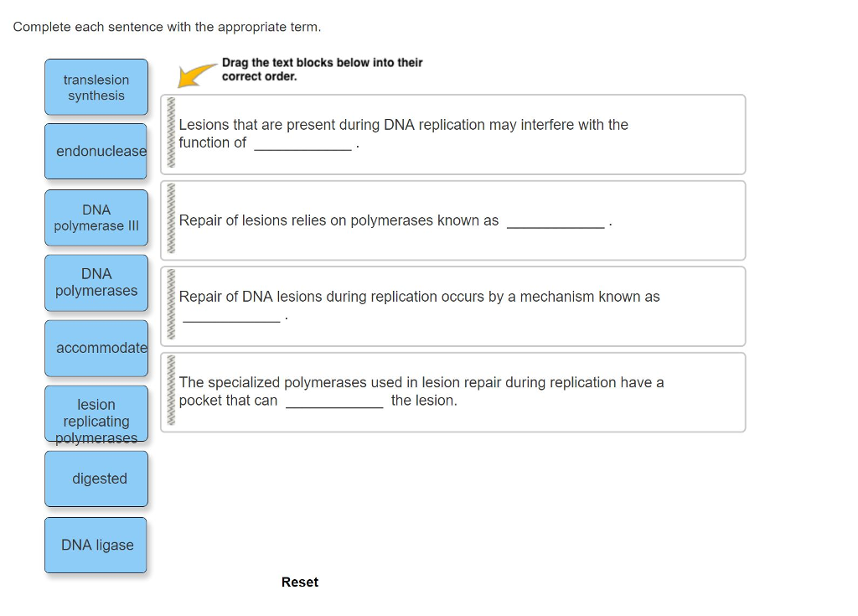Click the 'DNA polymerase III' block
The width and height of the screenshot is (858, 616).
point(96,218)
